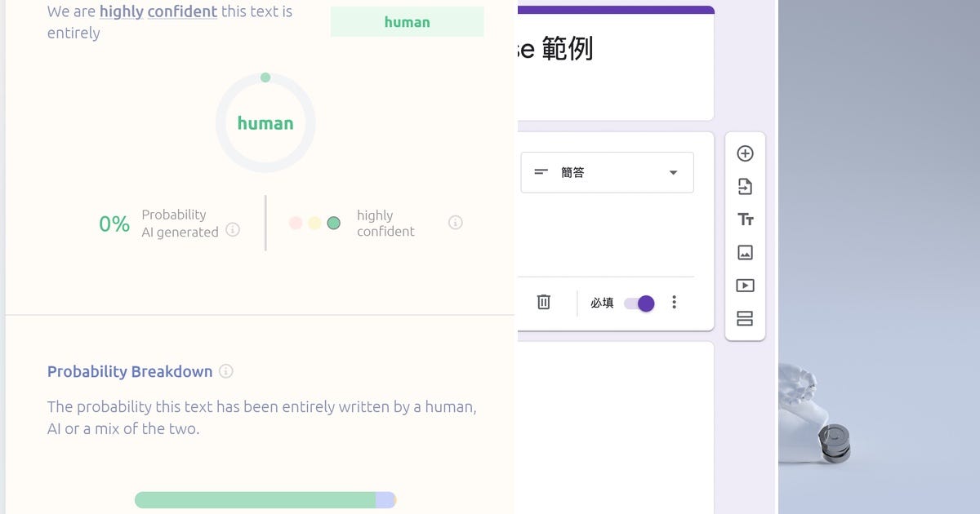Select the red confidence indicator dot

click(295, 222)
